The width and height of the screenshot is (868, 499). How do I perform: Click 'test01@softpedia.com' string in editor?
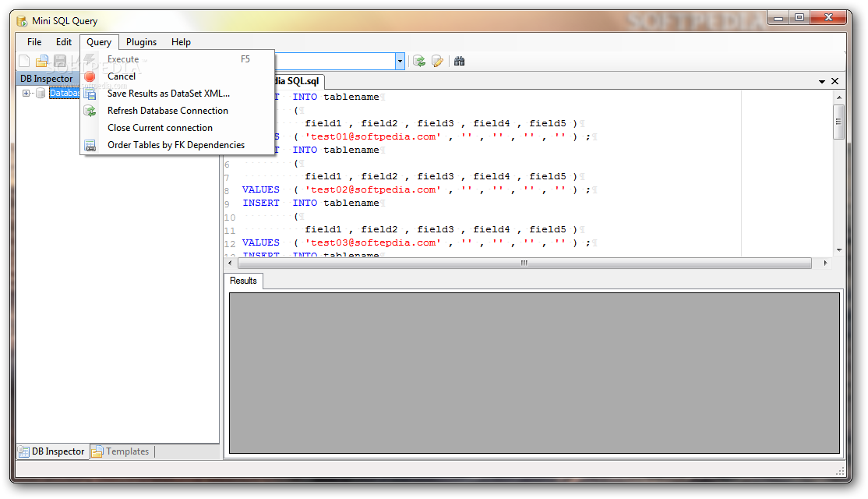[x=373, y=136]
